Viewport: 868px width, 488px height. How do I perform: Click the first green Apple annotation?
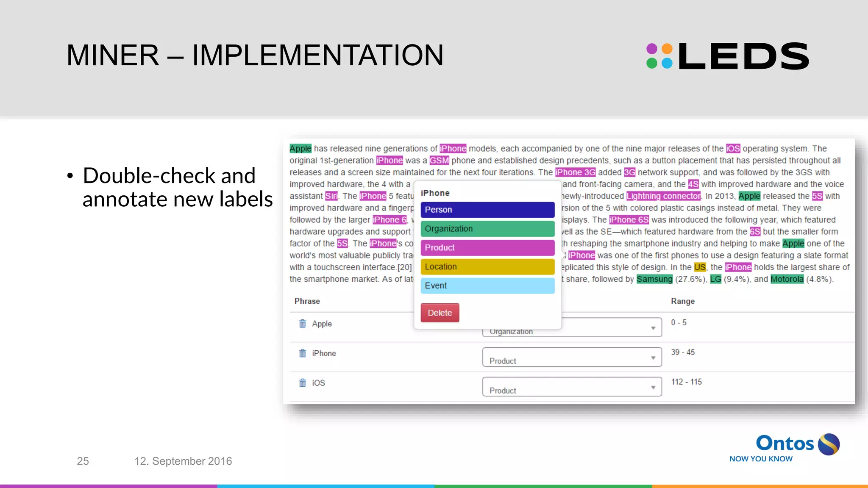[x=300, y=149]
